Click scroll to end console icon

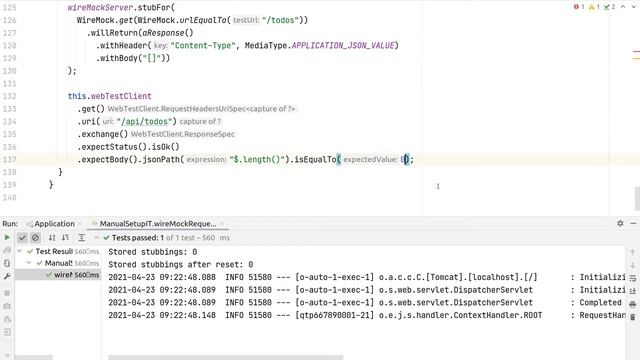click(633, 291)
